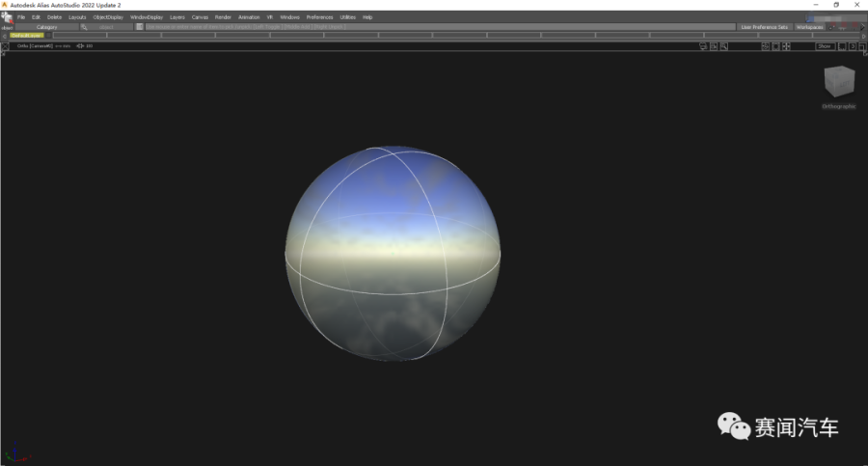Click the view zoom magnifier icon
868x466 pixels.
coord(724,45)
